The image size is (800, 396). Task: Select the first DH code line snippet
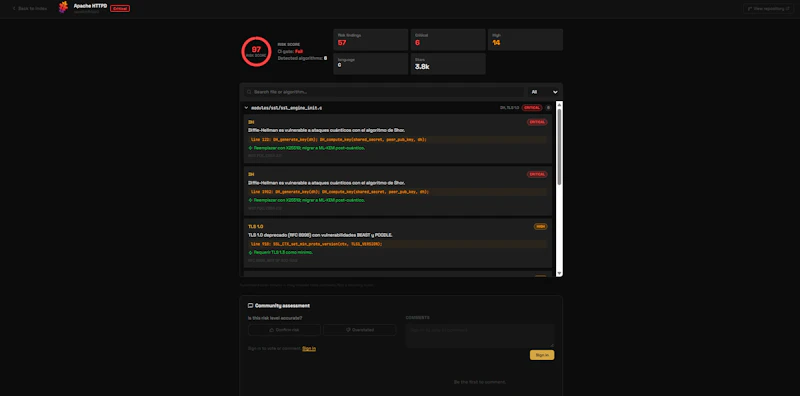coord(397,139)
